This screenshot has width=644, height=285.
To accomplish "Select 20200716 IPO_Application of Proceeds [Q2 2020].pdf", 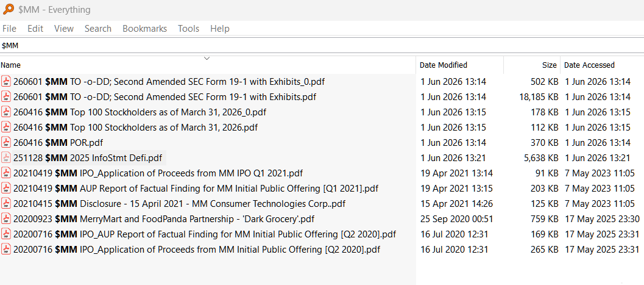I will [x=197, y=249].
